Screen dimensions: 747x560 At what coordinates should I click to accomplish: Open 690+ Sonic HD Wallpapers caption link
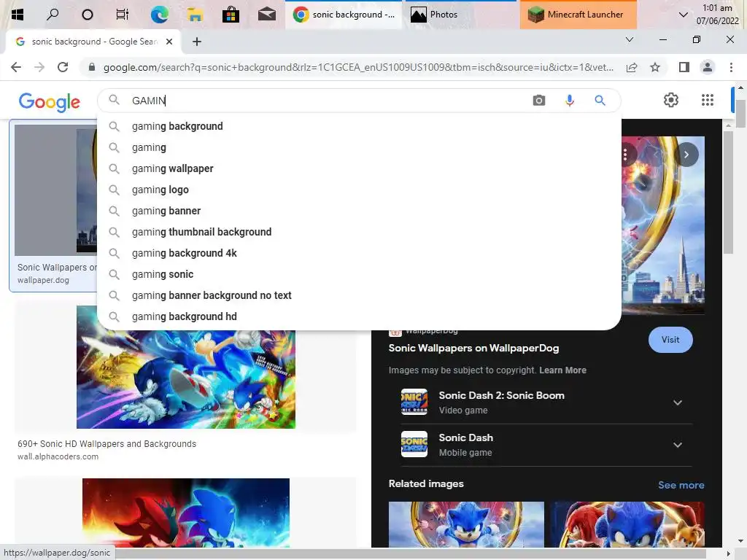click(x=107, y=444)
